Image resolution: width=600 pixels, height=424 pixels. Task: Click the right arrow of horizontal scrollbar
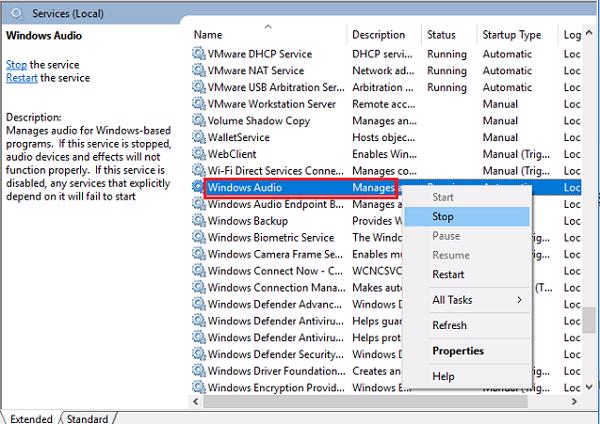pyautogui.click(x=574, y=401)
